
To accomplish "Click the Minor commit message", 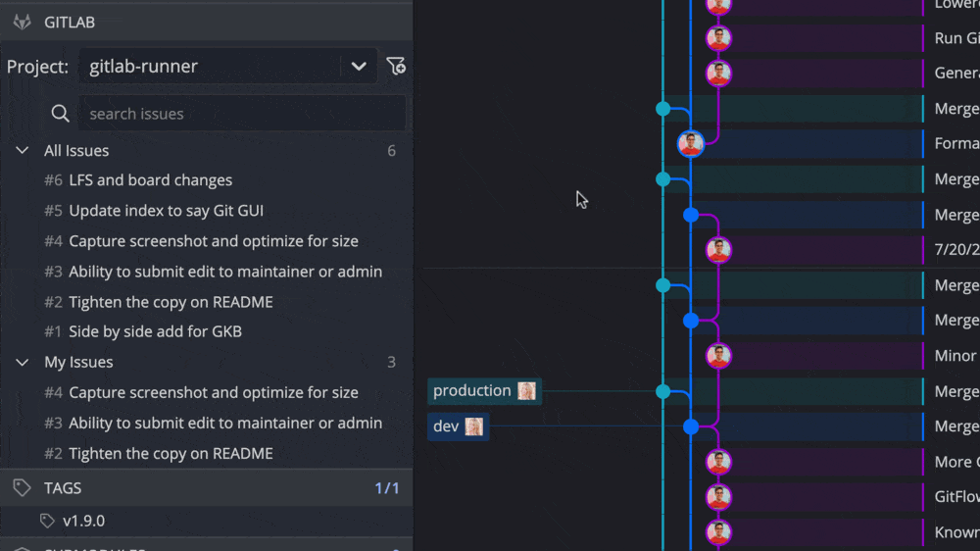I will tap(955, 356).
